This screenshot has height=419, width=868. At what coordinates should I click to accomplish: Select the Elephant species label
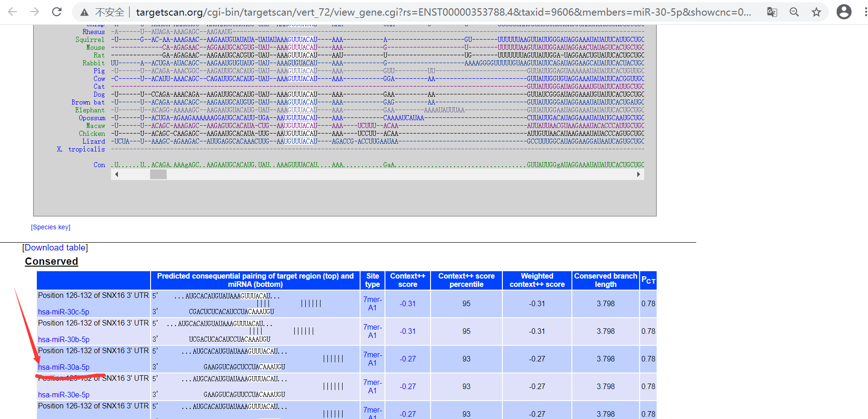90,110
